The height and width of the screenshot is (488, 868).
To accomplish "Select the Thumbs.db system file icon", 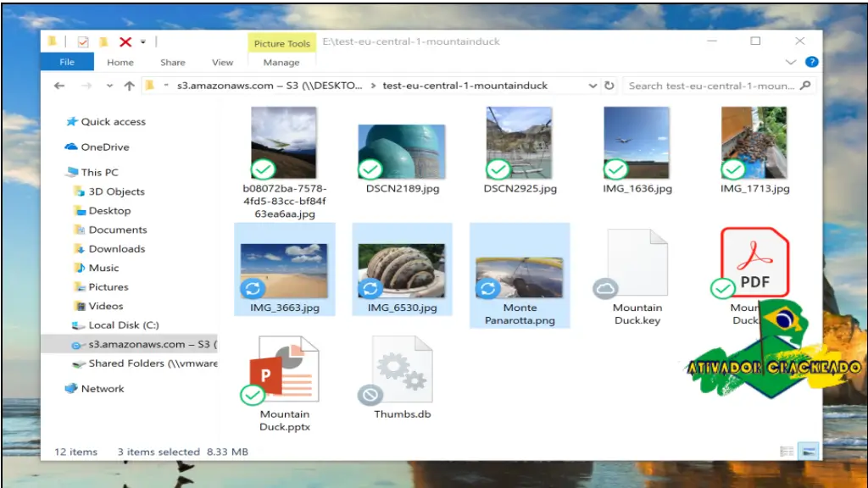I will coord(402,369).
